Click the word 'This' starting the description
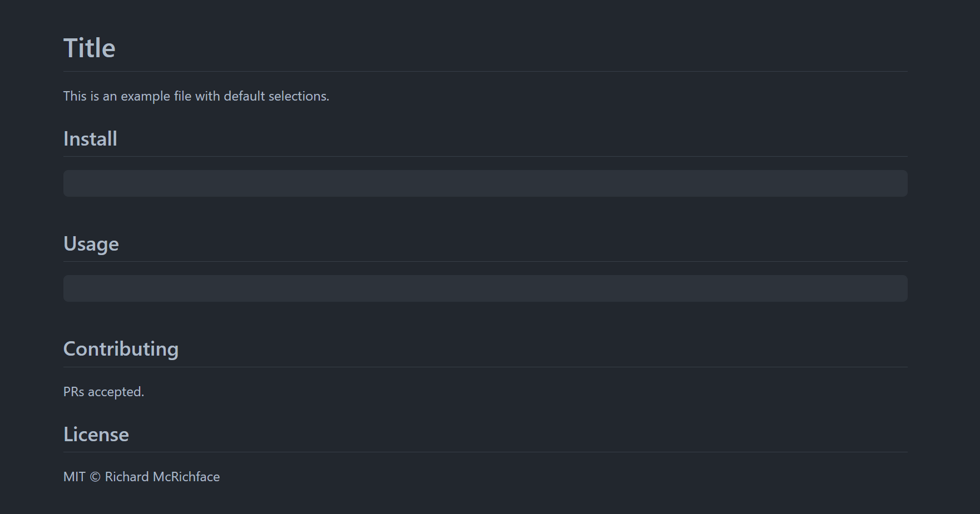The image size is (980, 514). [x=75, y=96]
